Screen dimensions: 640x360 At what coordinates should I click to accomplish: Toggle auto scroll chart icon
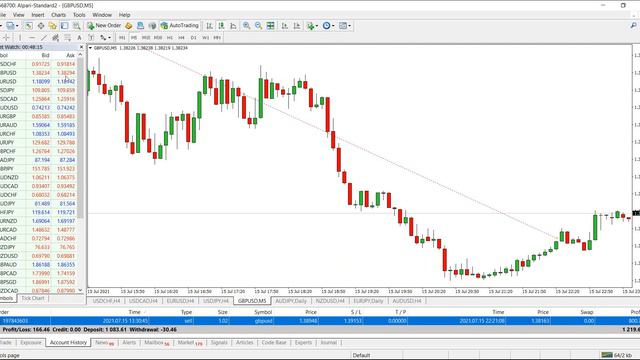click(x=284, y=26)
